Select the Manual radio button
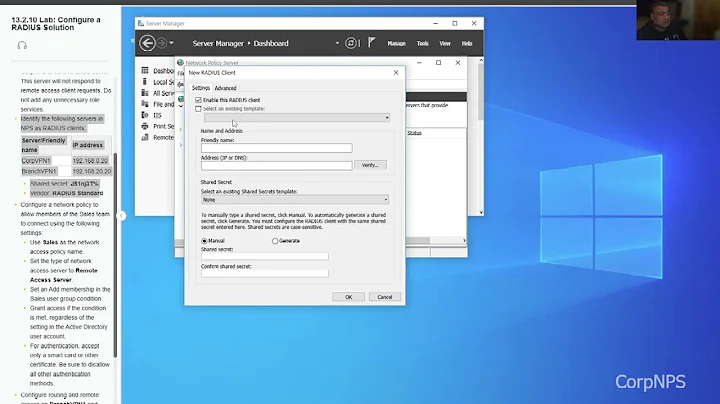 coord(204,241)
